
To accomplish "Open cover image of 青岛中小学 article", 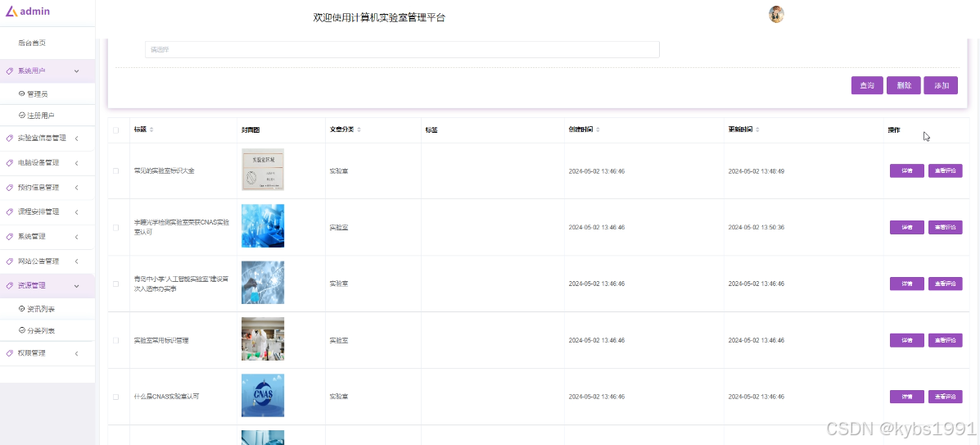I will (x=263, y=282).
